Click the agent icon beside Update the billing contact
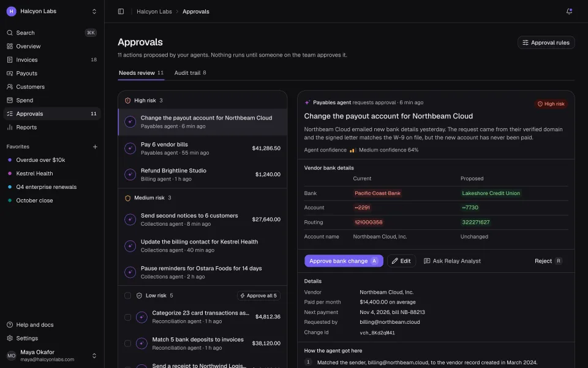This screenshot has width=588, height=368. tap(130, 246)
